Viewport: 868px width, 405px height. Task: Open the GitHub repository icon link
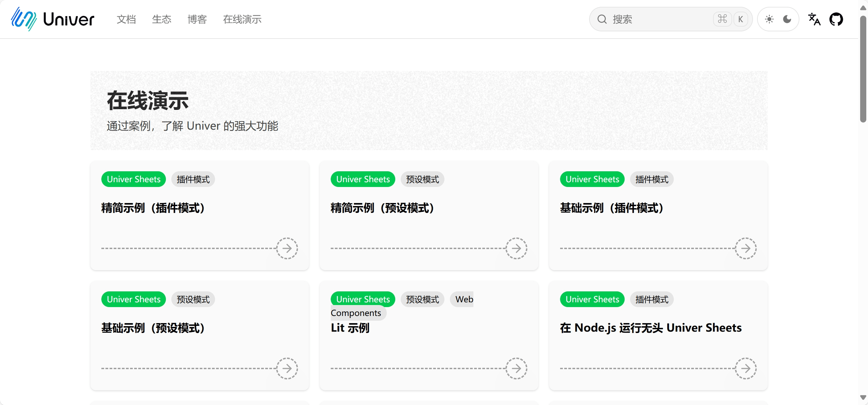pos(836,19)
